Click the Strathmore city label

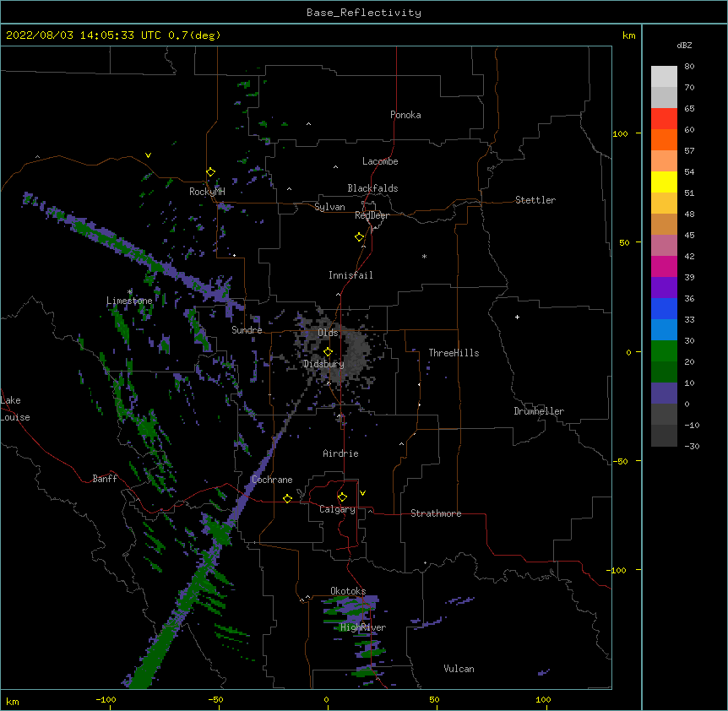click(x=436, y=513)
